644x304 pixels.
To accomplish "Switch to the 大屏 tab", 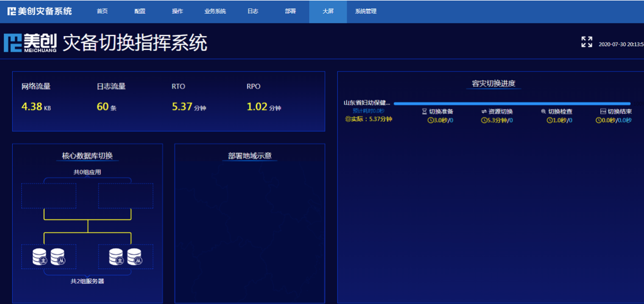I will [328, 11].
